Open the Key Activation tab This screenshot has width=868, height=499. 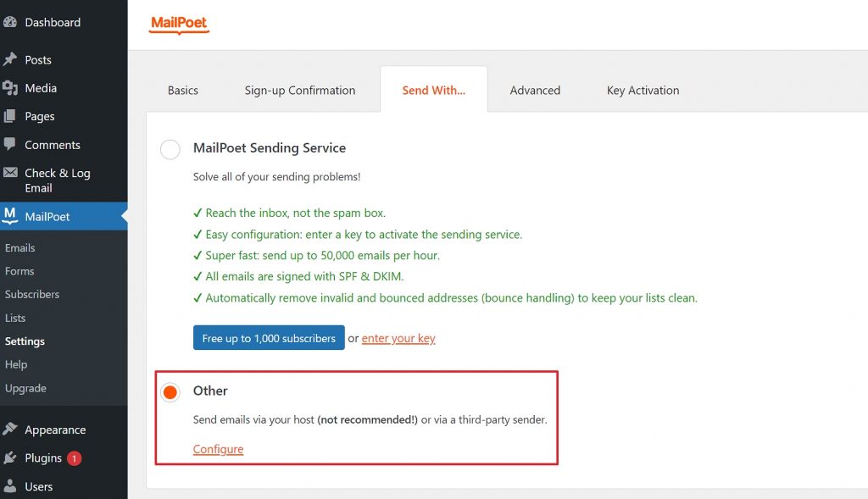[x=643, y=90]
